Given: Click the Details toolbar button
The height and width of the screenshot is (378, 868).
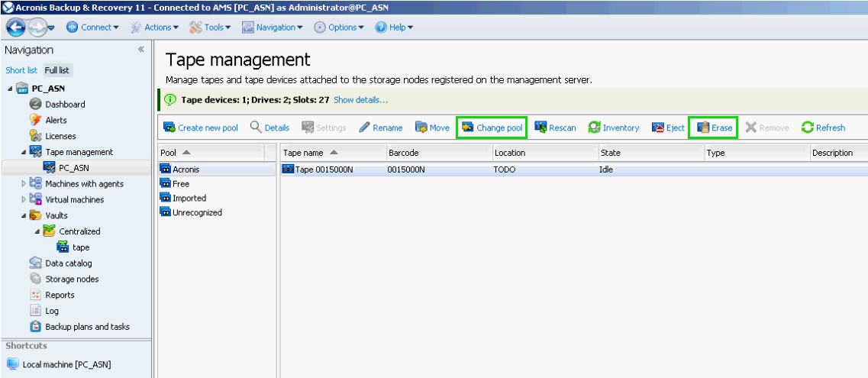Looking at the screenshot, I should [269, 128].
